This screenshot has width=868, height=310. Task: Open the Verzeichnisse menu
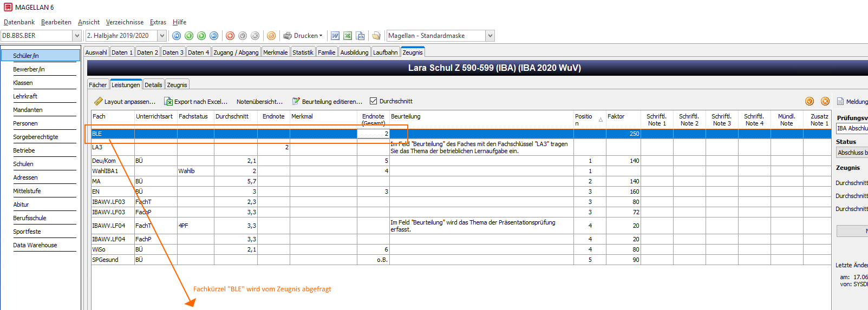click(x=125, y=22)
